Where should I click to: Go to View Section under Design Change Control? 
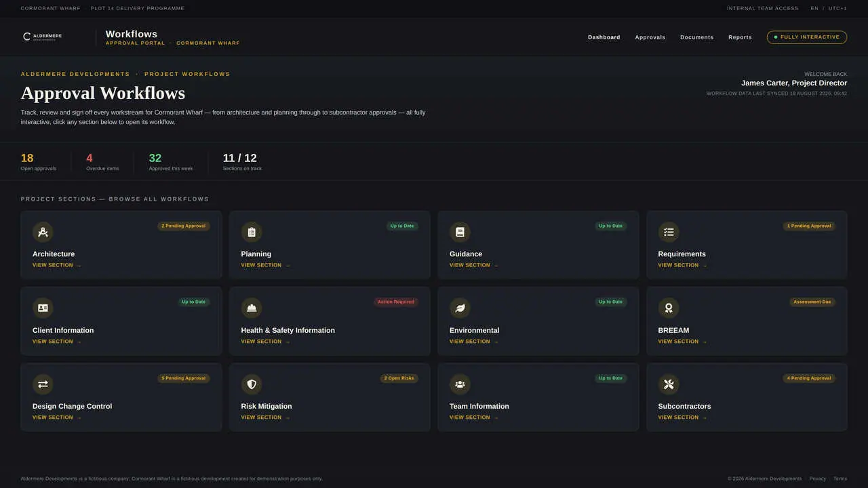(x=57, y=418)
